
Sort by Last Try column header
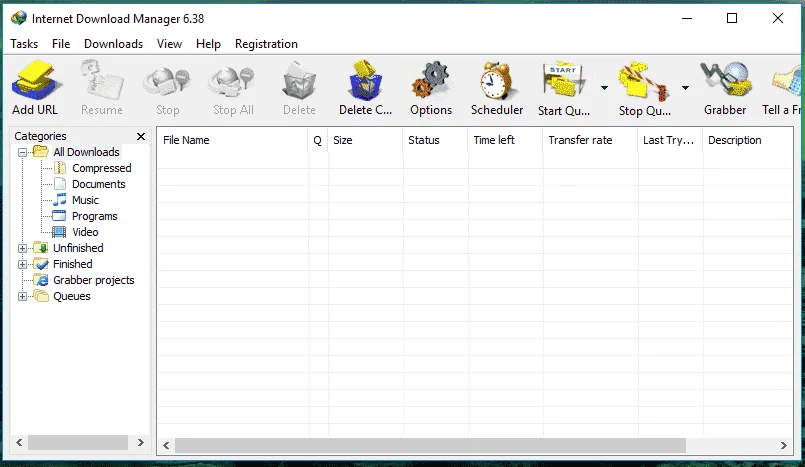[x=670, y=140]
